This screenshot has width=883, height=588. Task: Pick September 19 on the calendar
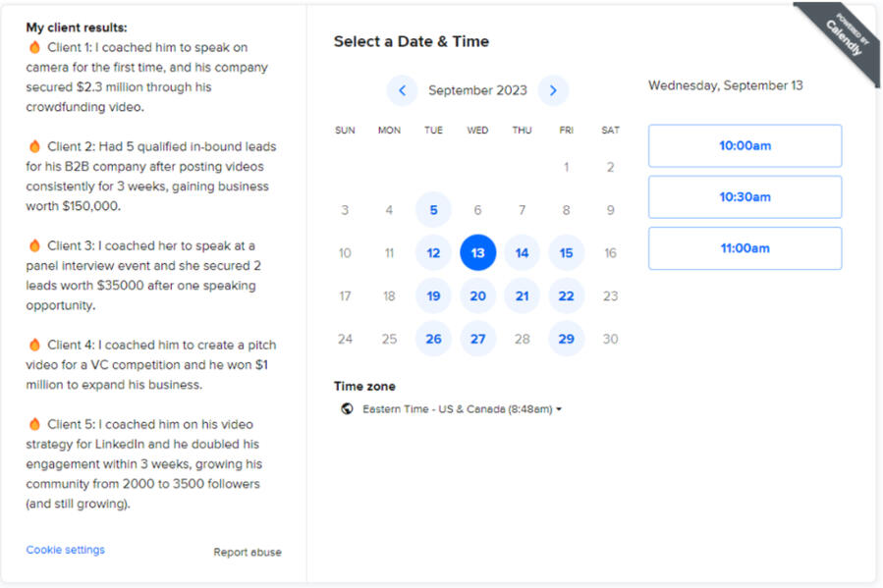433,295
